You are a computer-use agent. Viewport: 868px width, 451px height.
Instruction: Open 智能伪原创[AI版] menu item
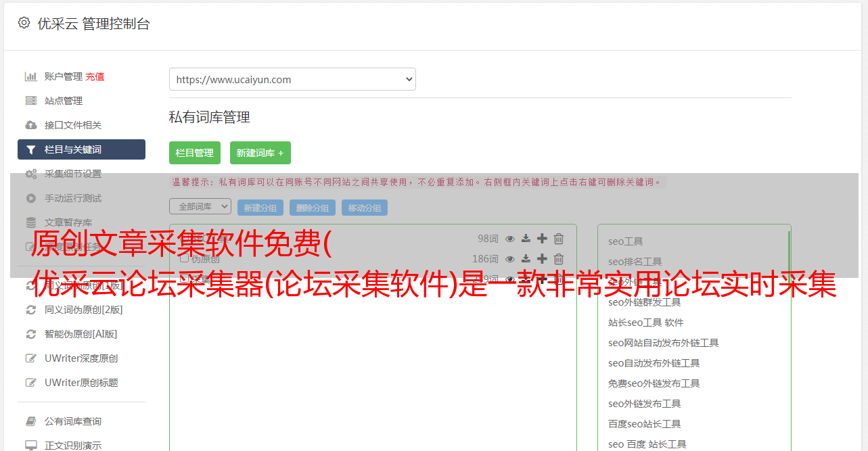pyautogui.click(x=81, y=334)
